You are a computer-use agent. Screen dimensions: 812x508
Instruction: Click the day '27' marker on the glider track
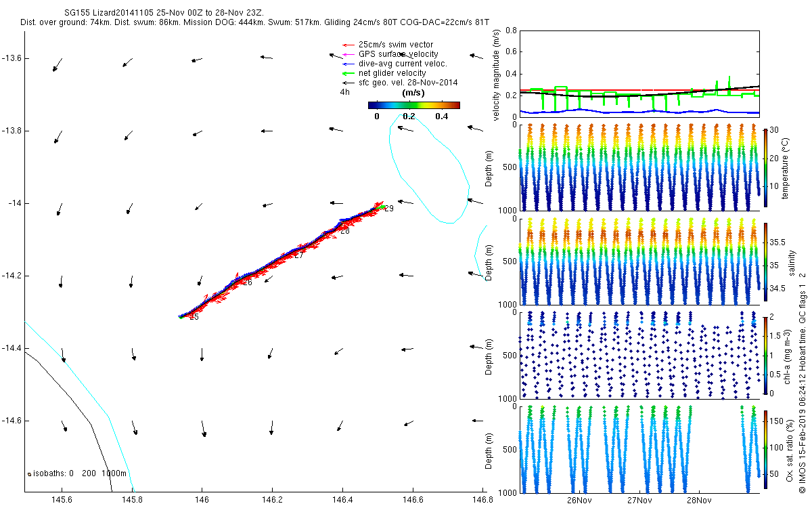(x=299, y=255)
